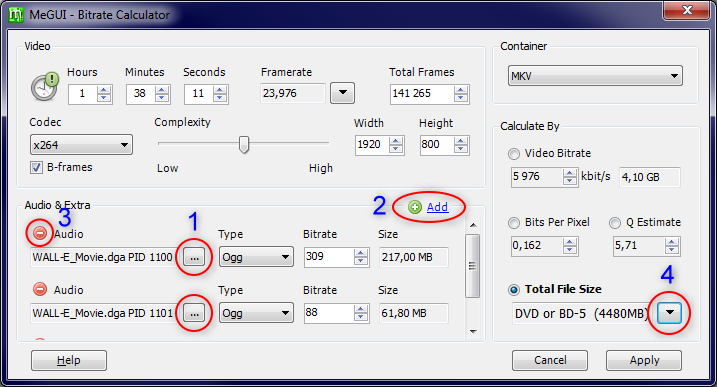
Task: Click the 217,00 MB size value
Action: (x=414, y=257)
